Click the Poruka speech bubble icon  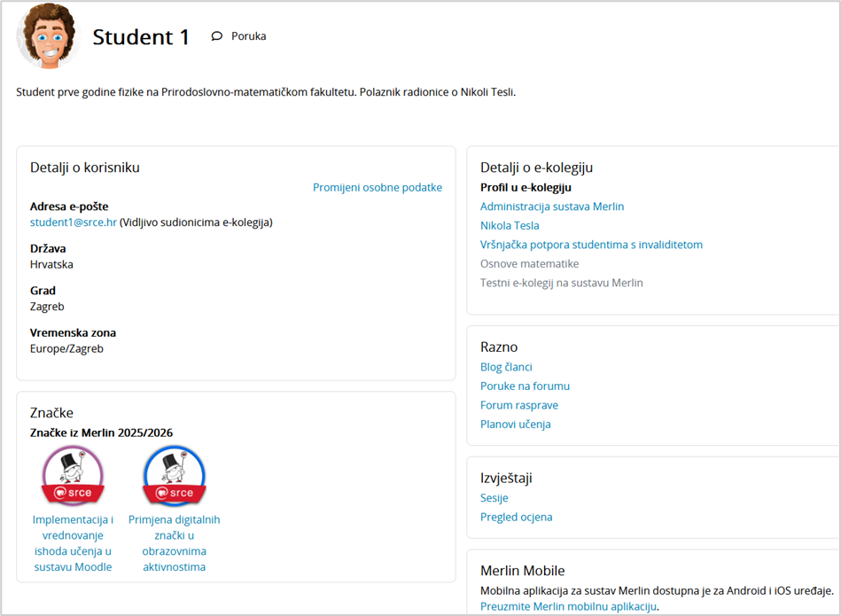(x=217, y=36)
